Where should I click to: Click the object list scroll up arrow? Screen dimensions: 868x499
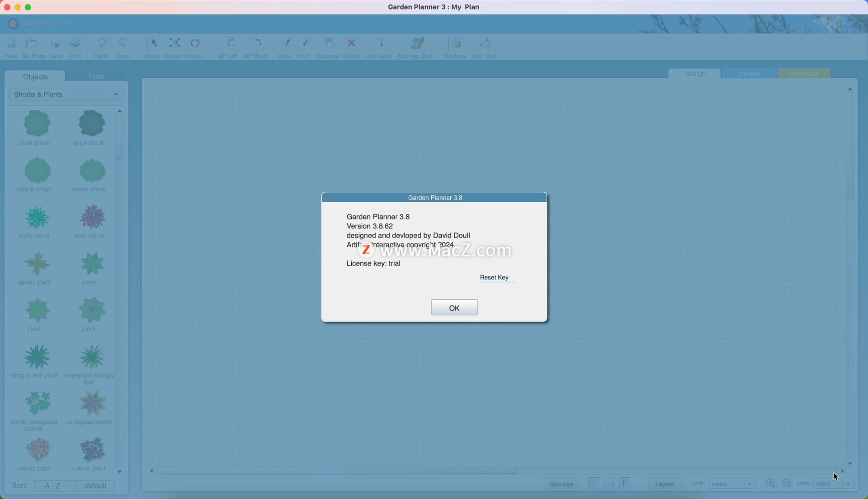(x=119, y=111)
